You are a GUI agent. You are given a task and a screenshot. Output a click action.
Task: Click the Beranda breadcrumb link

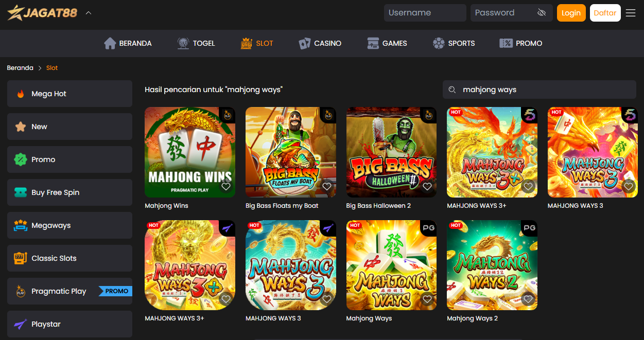[x=20, y=68]
